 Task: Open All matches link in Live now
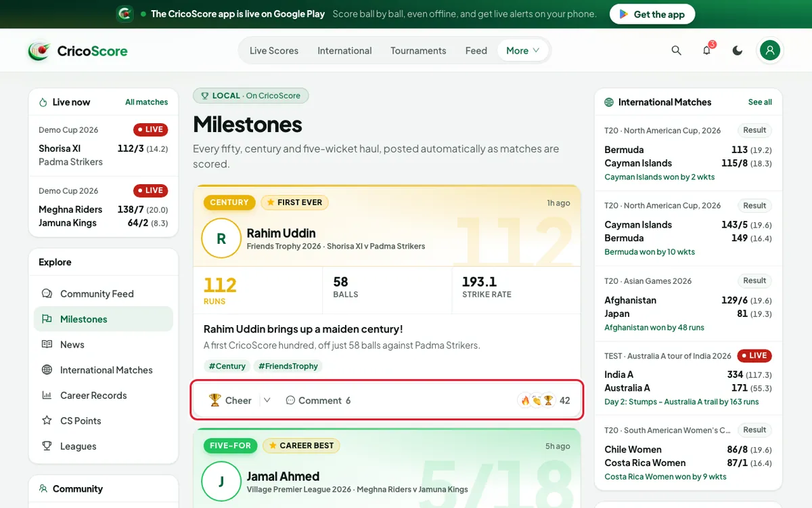click(146, 102)
